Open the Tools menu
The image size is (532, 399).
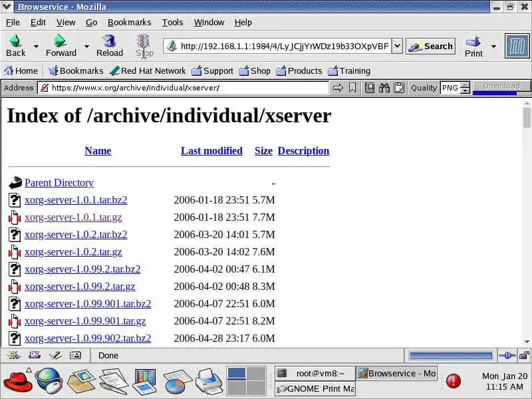click(x=172, y=23)
